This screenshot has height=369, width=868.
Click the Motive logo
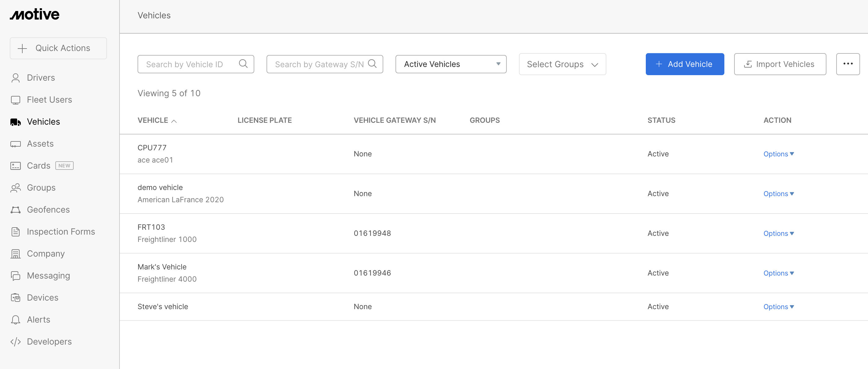35,14
